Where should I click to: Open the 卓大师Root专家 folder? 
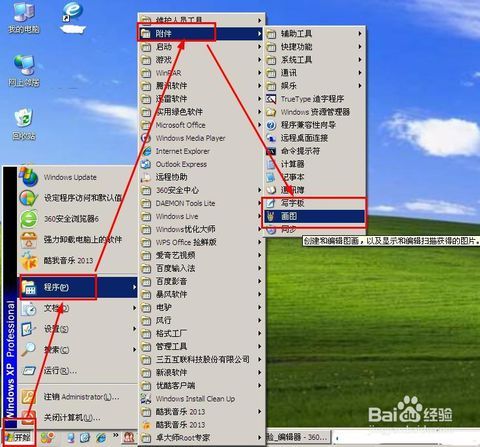(201, 438)
